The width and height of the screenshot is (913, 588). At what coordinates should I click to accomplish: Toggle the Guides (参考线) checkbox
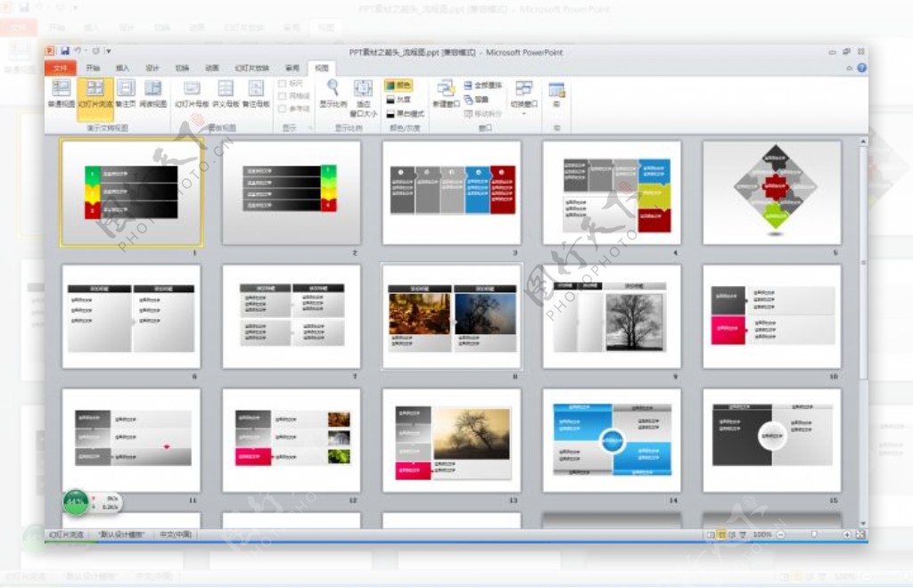(283, 109)
